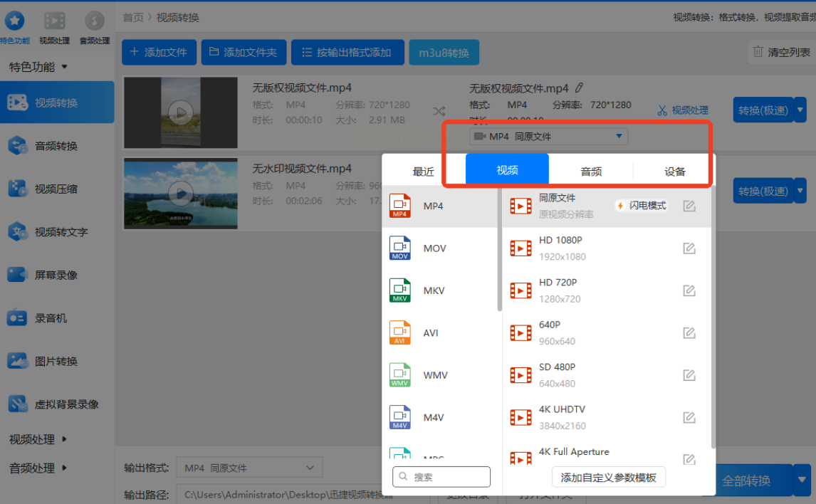This screenshot has height=504, width=816.
Task: Click 按输出格式添加 button
Action: 347,52
